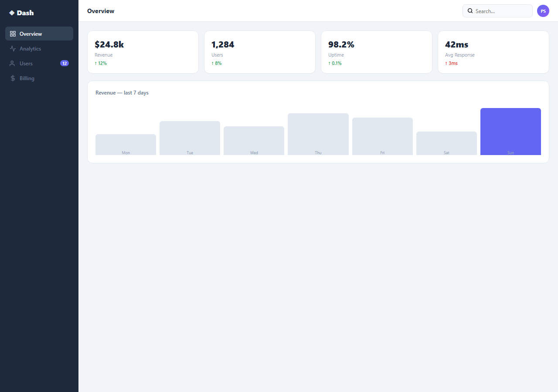The image size is (558, 392).
Task: Click the Thu bar in revenue chart
Action: [318, 134]
